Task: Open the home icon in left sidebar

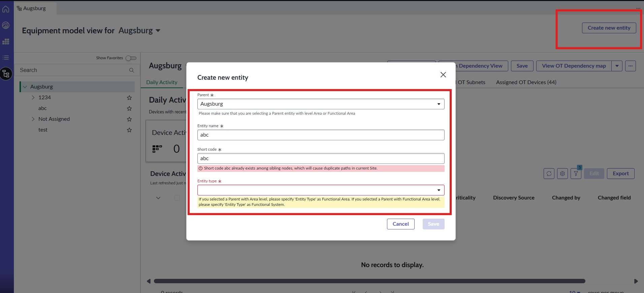Action: (6, 9)
